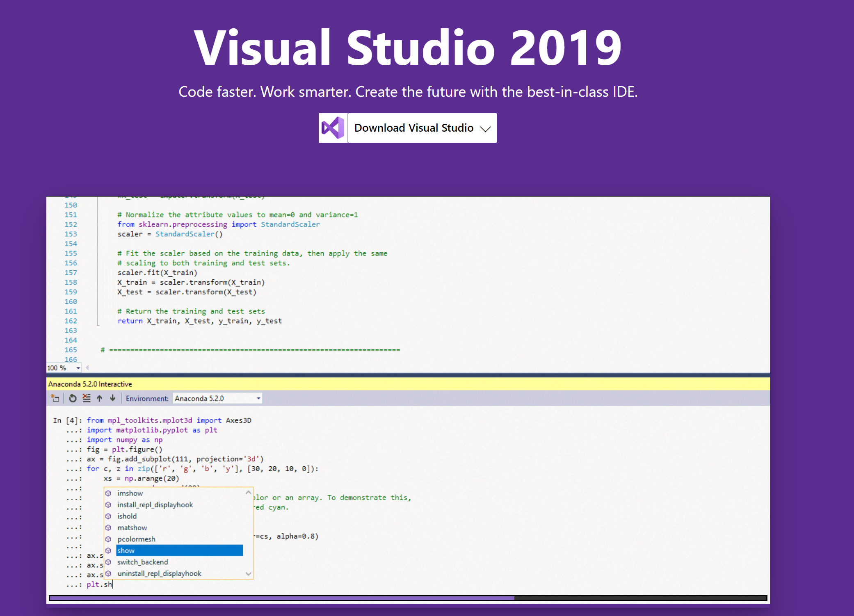The height and width of the screenshot is (616, 854).
Task: Click the method icon next to switch_backend
Action: 108,562
